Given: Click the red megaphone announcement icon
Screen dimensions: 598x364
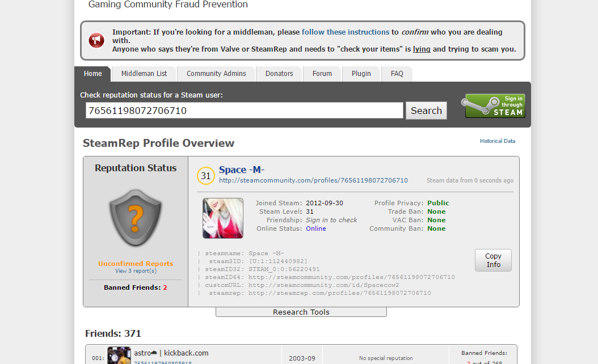Looking at the screenshot, I should (x=96, y=40).
